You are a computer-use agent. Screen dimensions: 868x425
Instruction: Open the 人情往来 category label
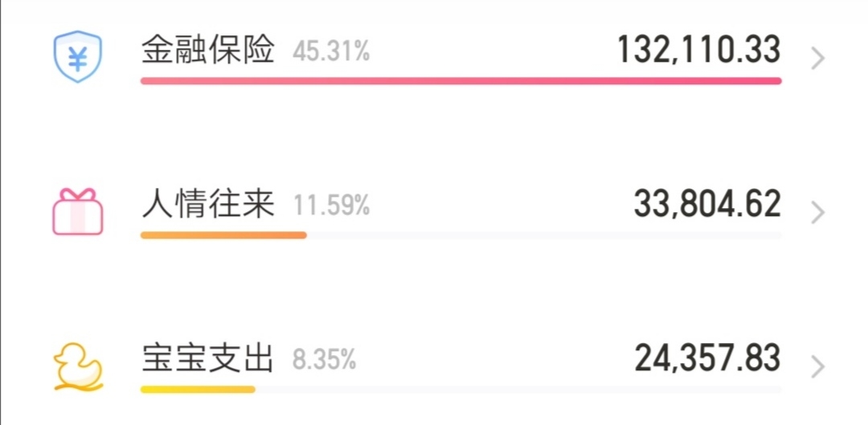pos(207,205)
